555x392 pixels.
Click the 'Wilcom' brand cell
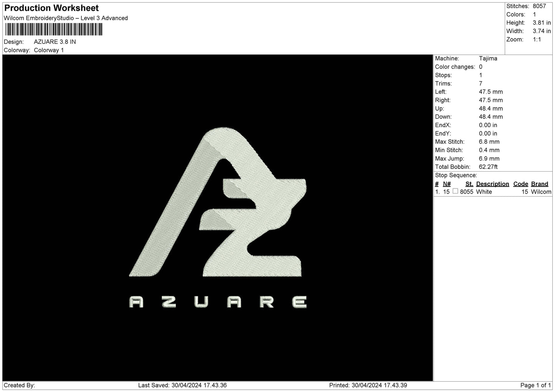click(541, 192)
